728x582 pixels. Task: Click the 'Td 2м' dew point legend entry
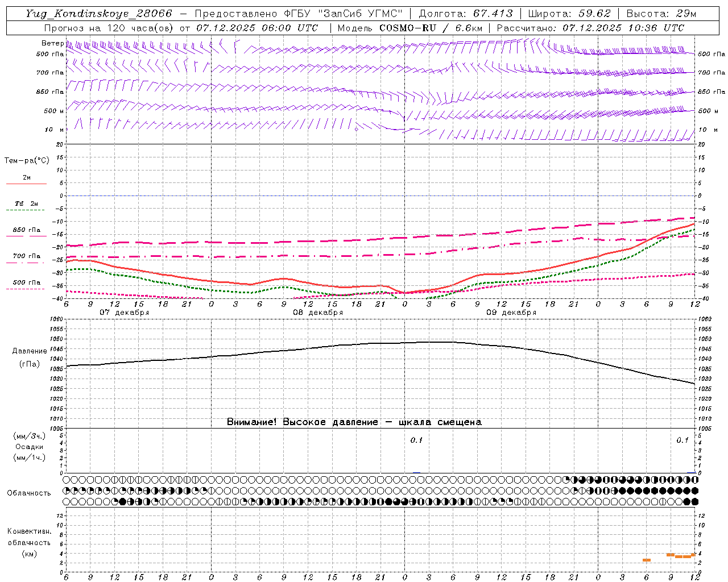click(27, 203)
